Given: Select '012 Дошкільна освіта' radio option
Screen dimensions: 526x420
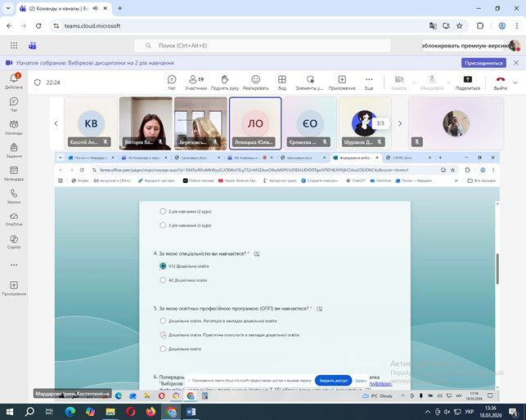Looking at the screenshot, I should click(x=163, y=266).
